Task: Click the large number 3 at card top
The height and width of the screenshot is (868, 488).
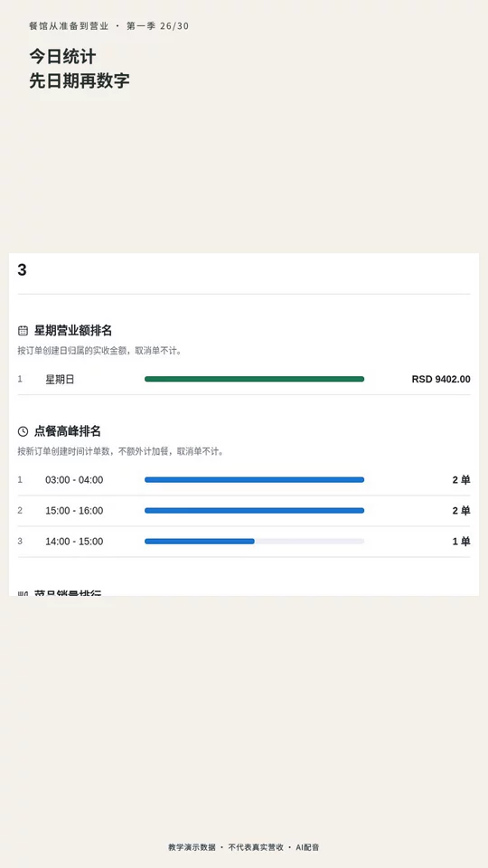Action: pyautogui.click(x=22, y=270)
